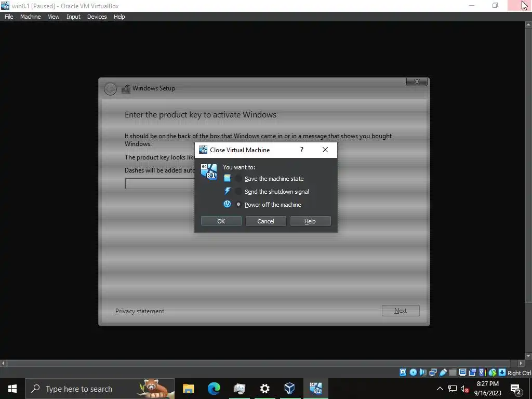Click VirtualBox icon in window title bar
Screen dimensions: 532x399
(x=5, y=5)
